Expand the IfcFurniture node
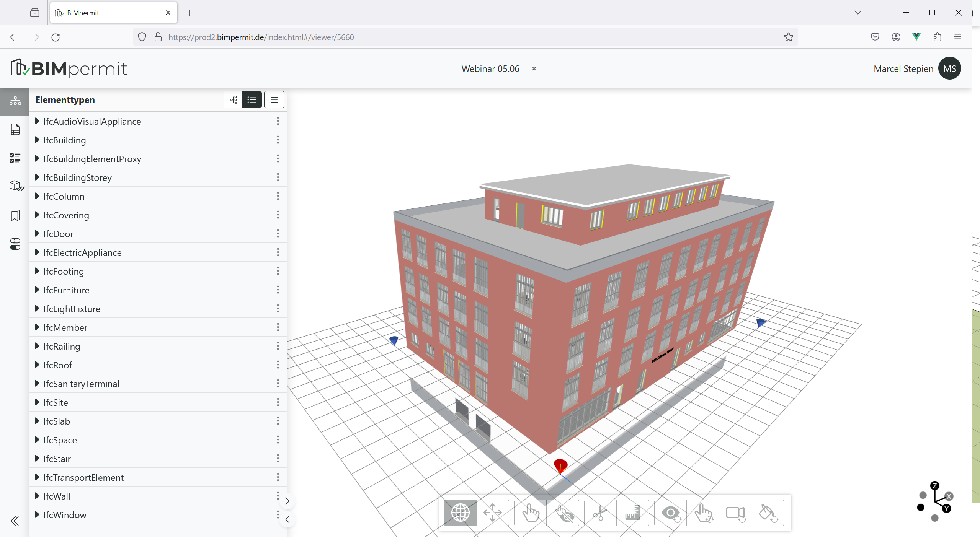This screenshot has width=980, height=537. point(37,290)
